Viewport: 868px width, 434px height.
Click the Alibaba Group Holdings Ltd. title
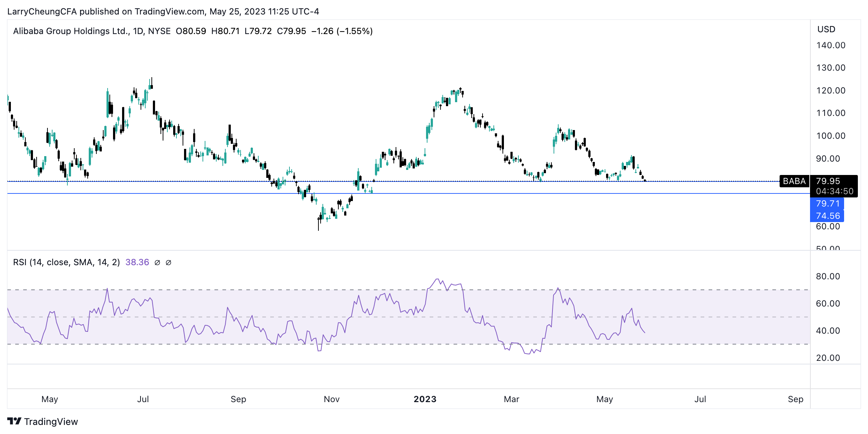[71, 31]
